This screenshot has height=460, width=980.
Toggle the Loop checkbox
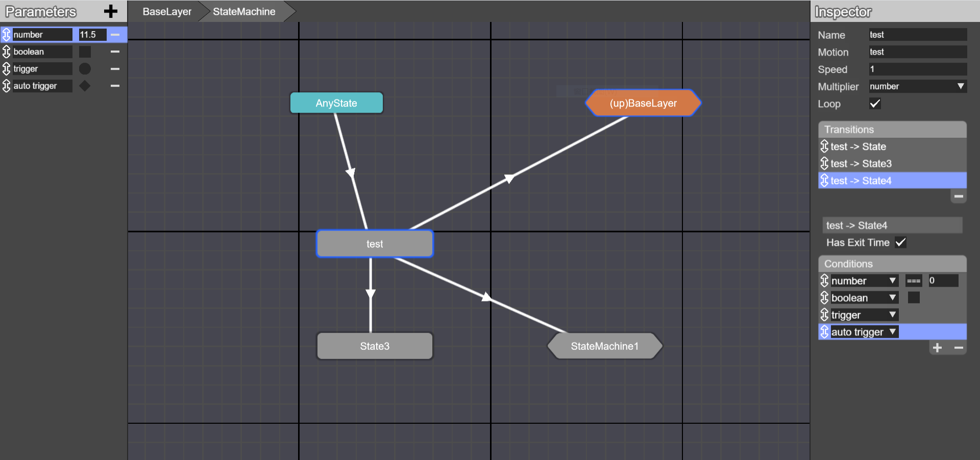pos(875,104)
